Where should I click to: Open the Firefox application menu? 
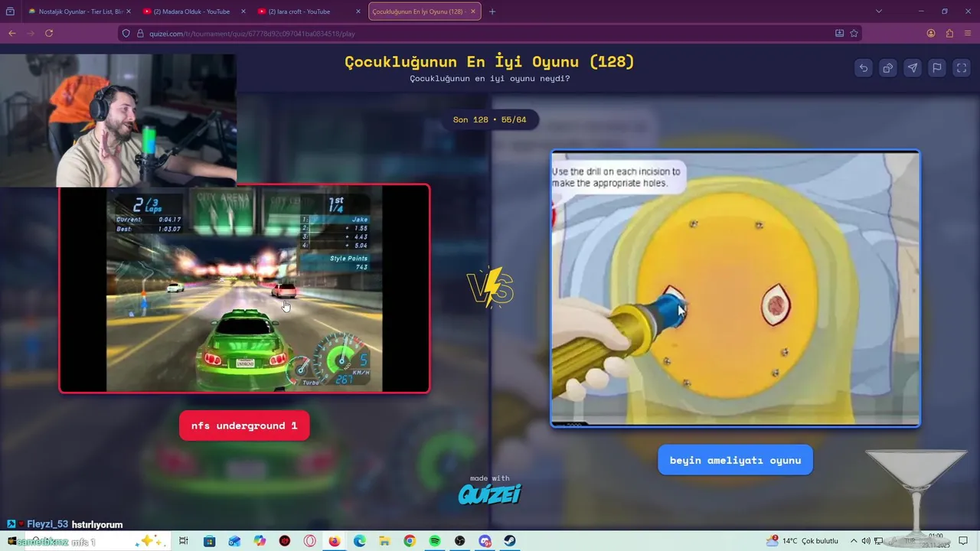[x=968, y=33]
